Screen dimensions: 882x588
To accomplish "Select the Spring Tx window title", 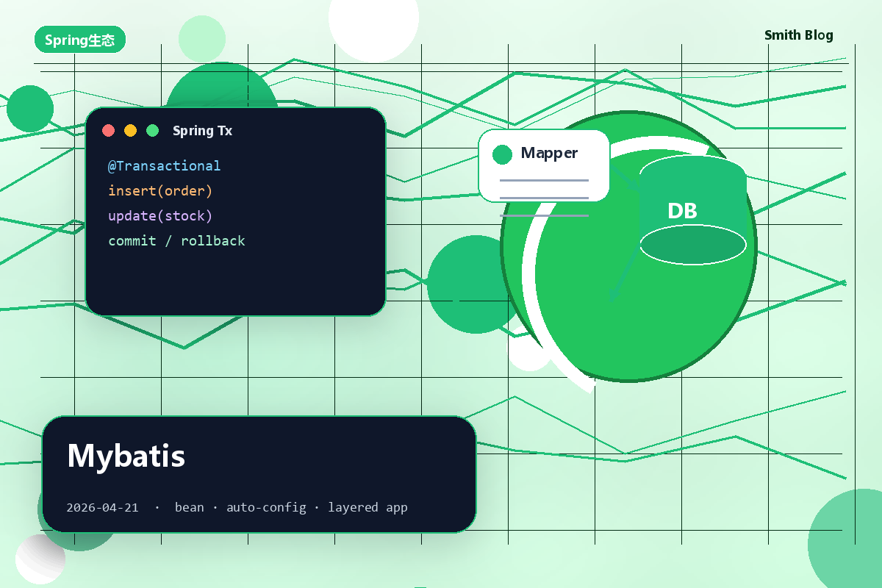I will click(202, 131).
